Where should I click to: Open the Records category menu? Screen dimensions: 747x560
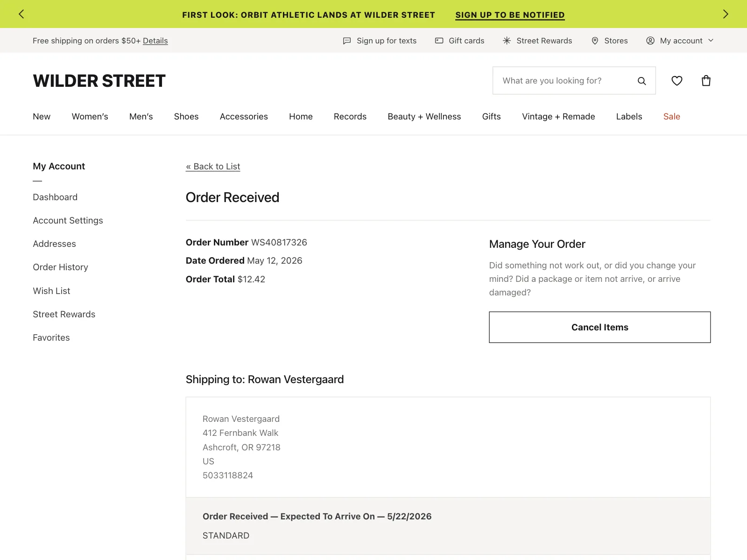[350, 117]
